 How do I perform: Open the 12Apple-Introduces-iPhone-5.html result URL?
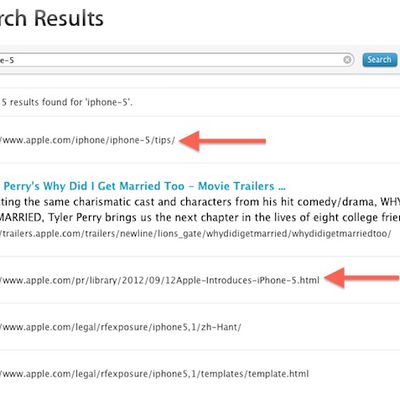(x=159, y=280)
